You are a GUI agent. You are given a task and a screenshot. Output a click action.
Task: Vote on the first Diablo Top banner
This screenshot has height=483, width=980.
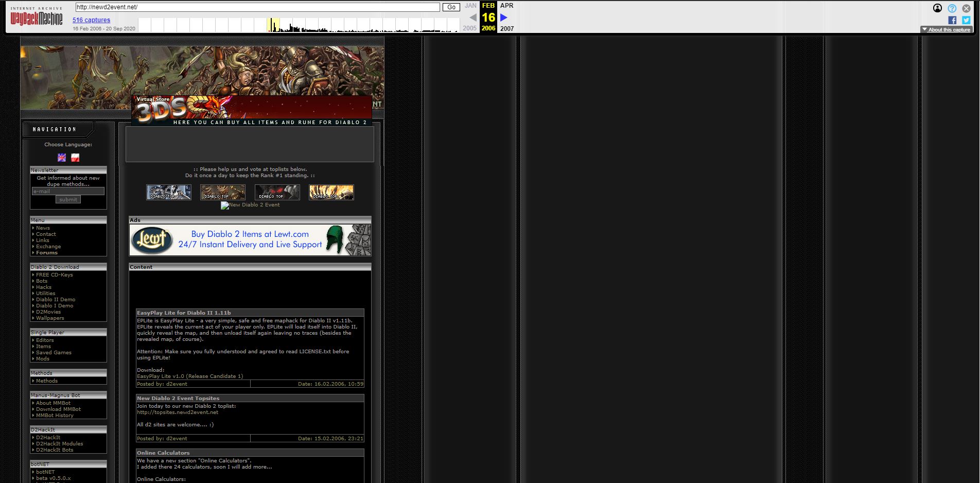click(169, 192)
